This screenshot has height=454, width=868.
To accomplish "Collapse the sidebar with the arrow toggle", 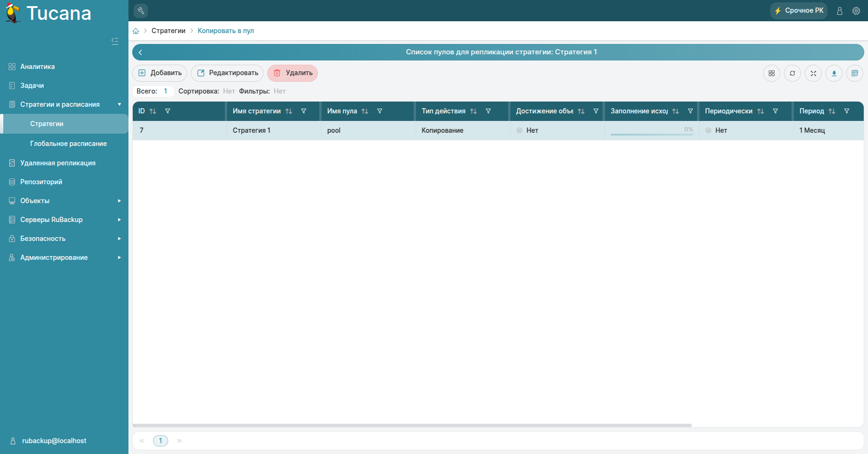I will [x=115, y=41].
